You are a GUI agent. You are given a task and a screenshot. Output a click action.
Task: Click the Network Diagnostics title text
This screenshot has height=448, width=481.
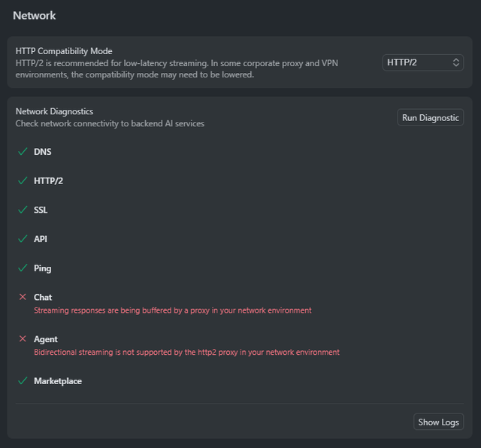(x=54, y=111)
